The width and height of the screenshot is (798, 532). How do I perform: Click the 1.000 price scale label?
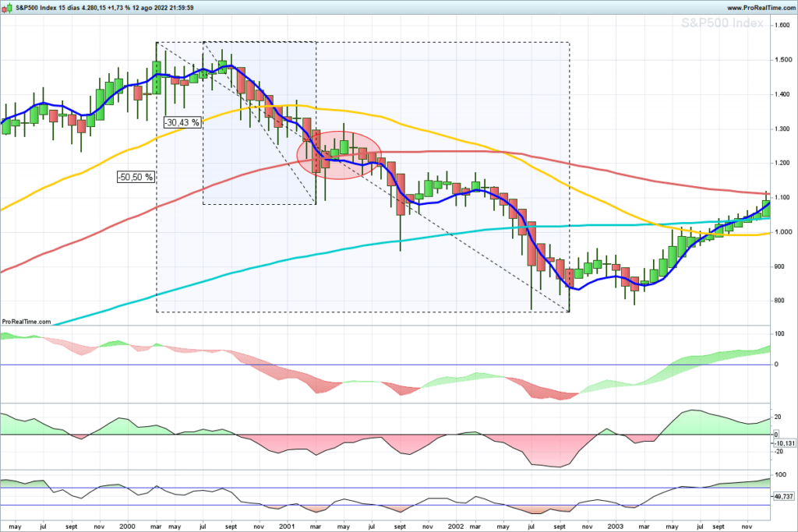(x=782, y=232)
